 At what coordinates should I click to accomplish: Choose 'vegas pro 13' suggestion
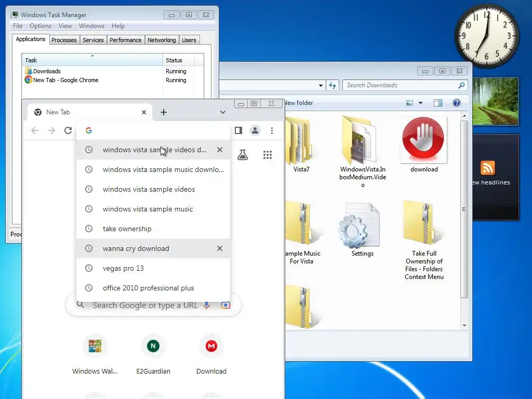(153, 268)
